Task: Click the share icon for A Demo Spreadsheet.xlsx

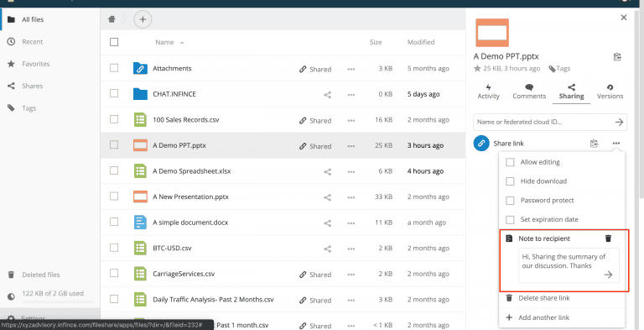Action: tap(327, 172)
